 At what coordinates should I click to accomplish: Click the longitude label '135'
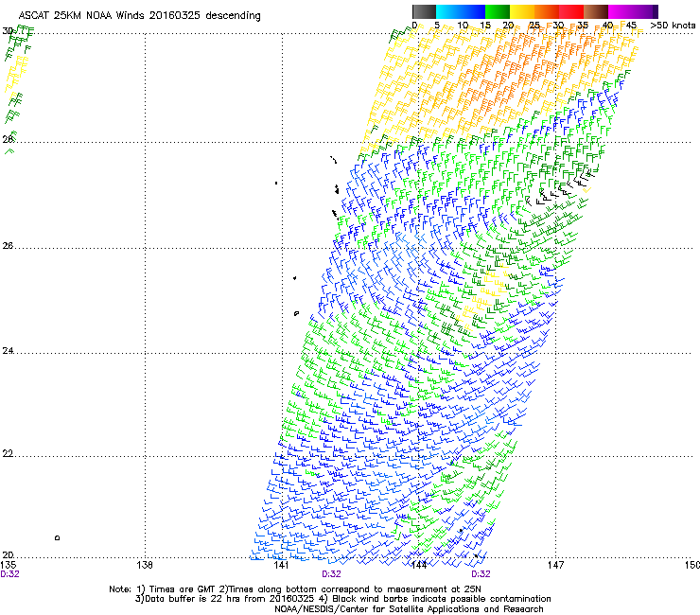click(9, 565)
